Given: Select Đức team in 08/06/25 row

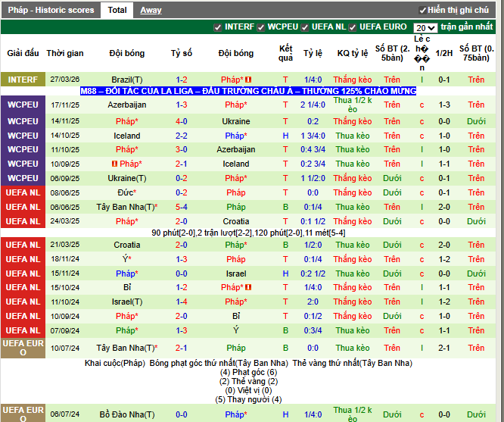Looking at the screenshot, I should [127, 192].
